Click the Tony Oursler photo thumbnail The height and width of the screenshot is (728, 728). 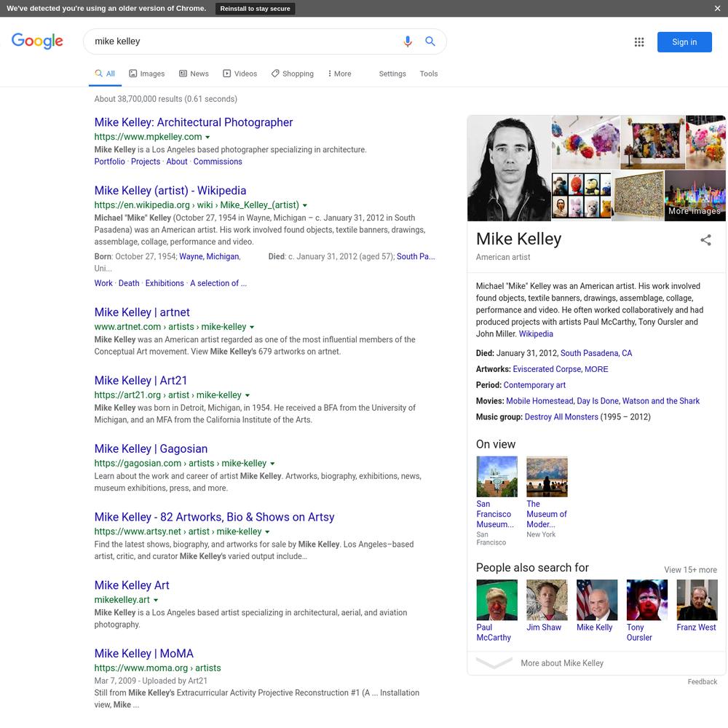pos(647,600)
